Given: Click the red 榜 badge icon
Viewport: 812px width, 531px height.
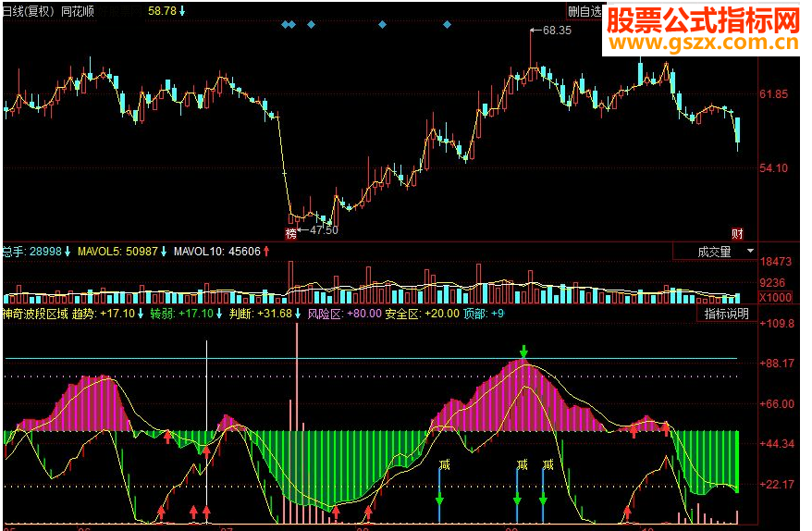Looking at the screenshot, I should coord(291,234).
